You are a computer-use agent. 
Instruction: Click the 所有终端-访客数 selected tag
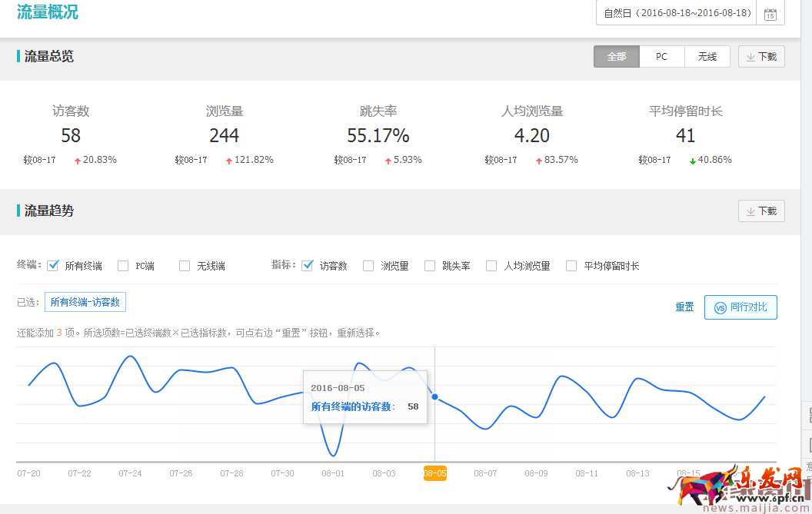(85, 303)
